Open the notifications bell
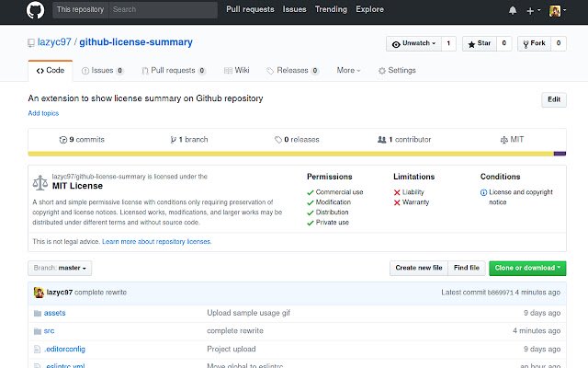 (x=513, y=10)
